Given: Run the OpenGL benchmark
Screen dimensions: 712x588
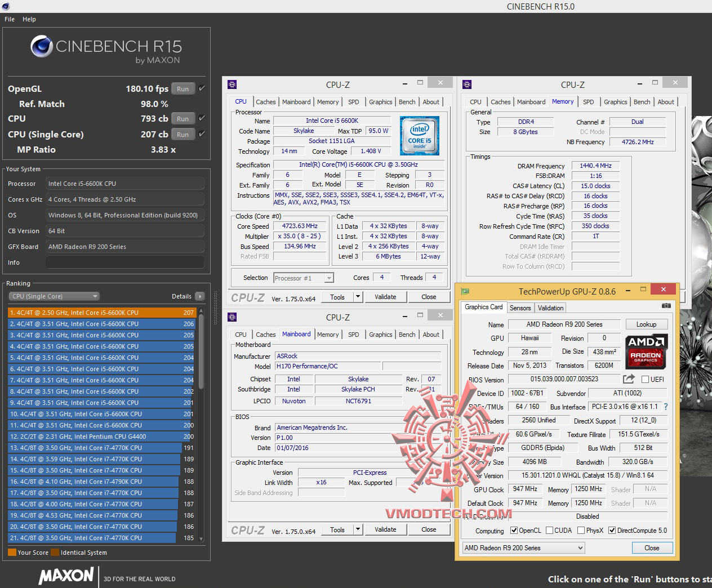Looking at the screenshot, I should 183,89.
